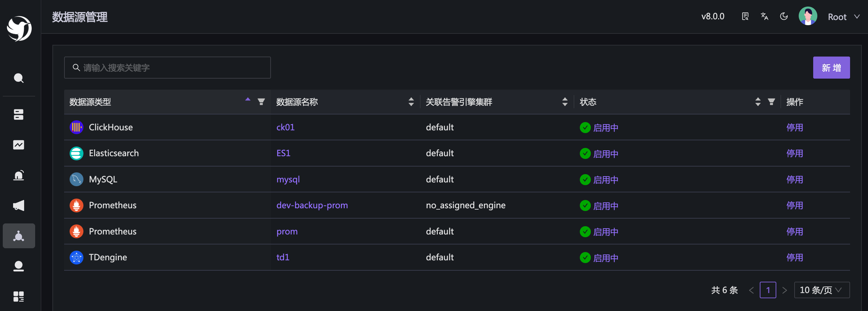Click the 新增 button
The height and width of the screenshot is (311, 868).
coord(831,68)
